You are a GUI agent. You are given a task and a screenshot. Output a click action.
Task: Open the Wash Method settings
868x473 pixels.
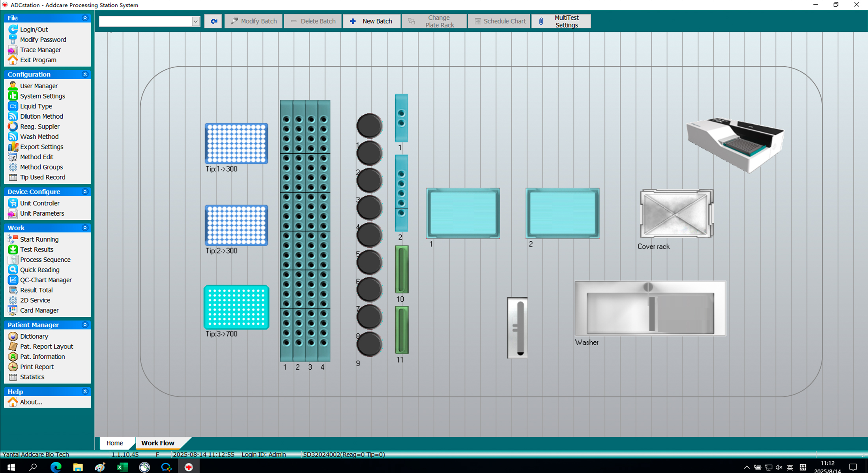[x=39, y=136]
